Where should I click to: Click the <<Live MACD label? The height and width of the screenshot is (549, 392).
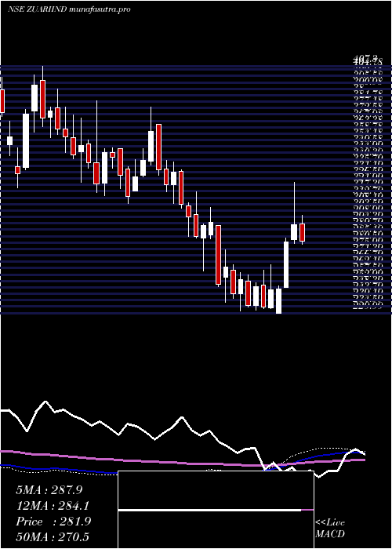pos(330,529)
